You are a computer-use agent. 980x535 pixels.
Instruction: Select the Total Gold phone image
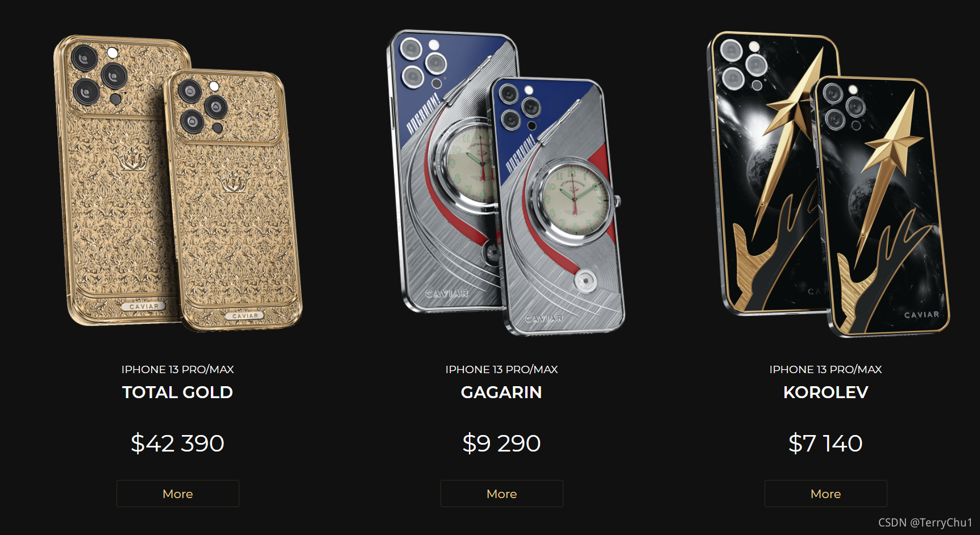(178, 183)
